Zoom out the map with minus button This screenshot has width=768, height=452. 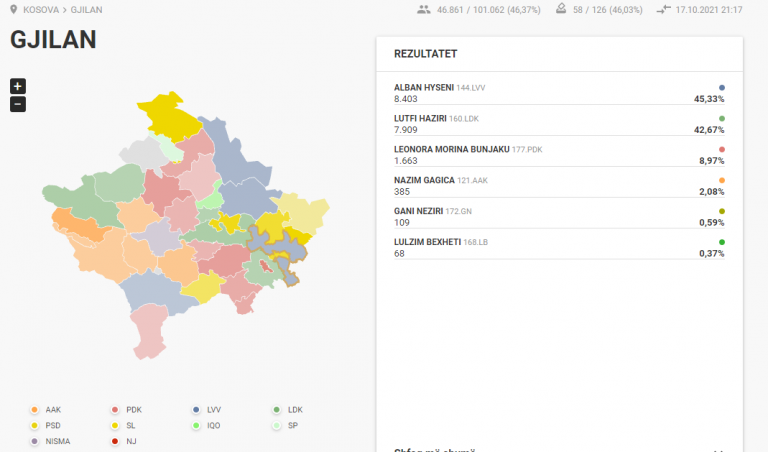(x=18, y=104)
